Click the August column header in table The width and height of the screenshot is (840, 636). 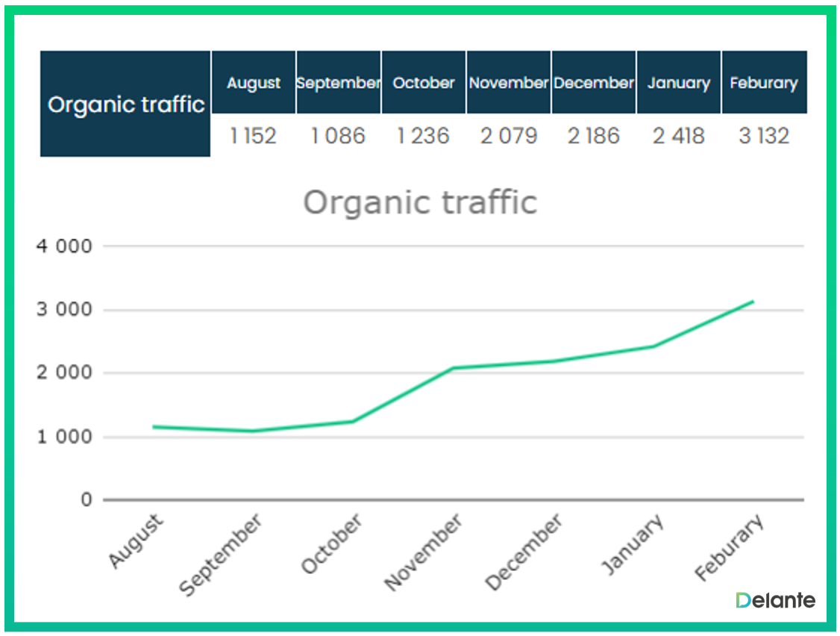point(254,83)
